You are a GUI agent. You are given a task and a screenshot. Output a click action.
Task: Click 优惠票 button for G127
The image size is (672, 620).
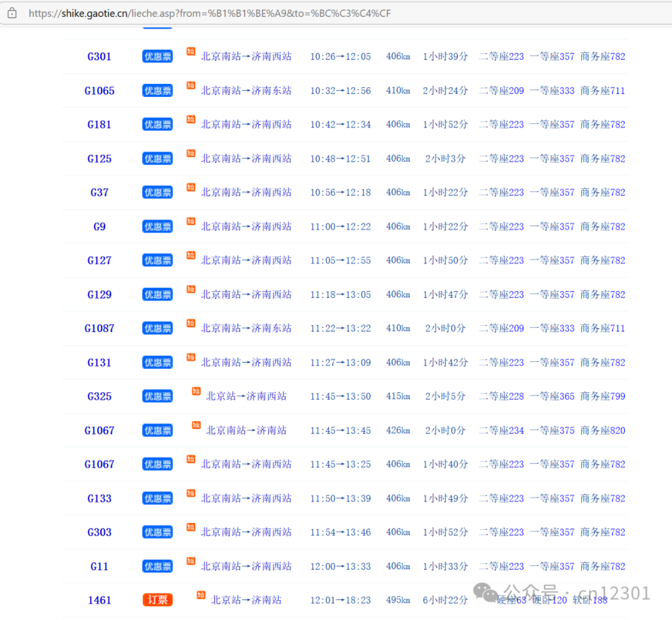[157, 261]
